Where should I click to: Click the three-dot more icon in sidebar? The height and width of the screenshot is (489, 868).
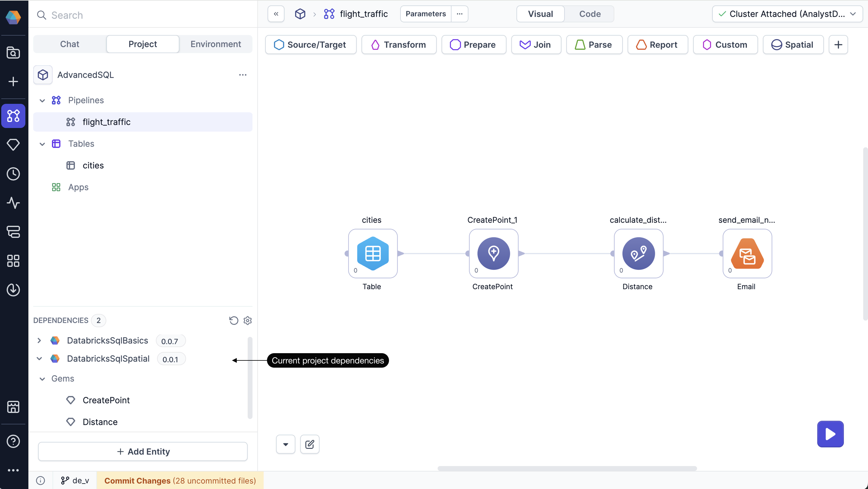13,470
